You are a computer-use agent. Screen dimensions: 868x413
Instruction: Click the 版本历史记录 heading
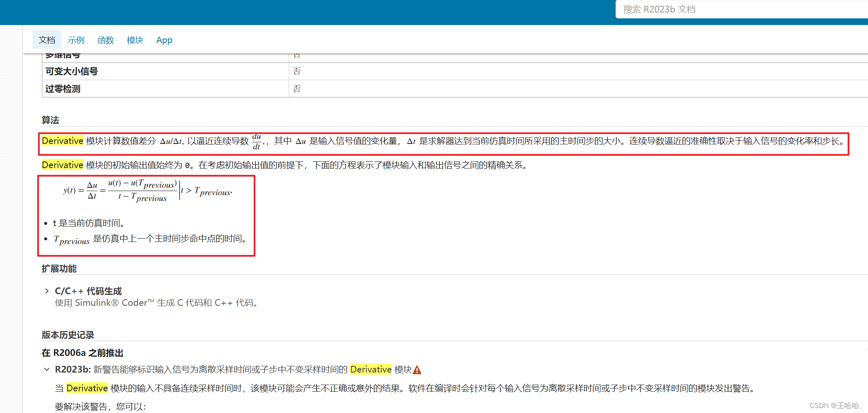pyautogui.click(x=68, y=335)
